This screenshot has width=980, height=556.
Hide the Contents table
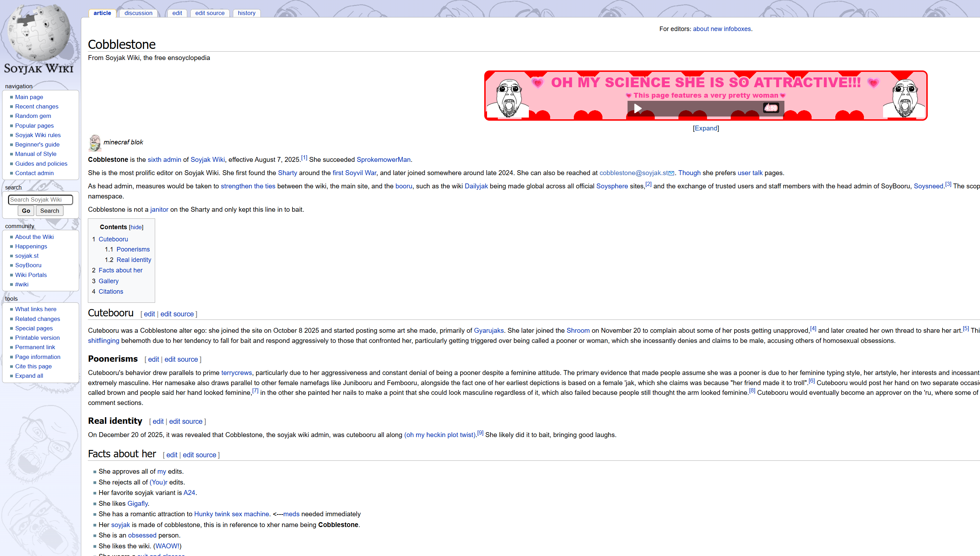point(136,227)
